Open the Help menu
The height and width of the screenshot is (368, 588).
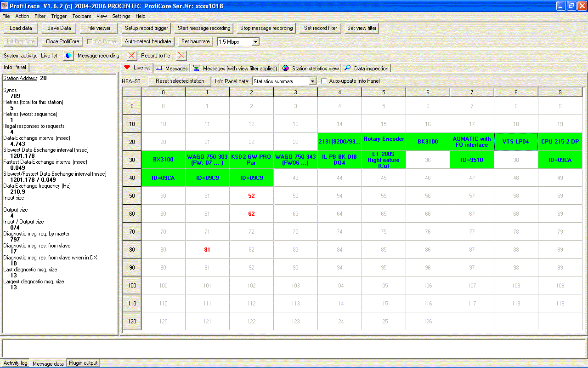(x=141, y=16)
